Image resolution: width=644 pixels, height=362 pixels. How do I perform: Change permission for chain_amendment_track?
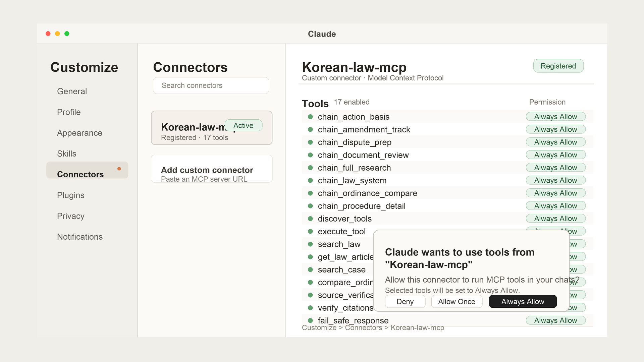coord(556,129)
